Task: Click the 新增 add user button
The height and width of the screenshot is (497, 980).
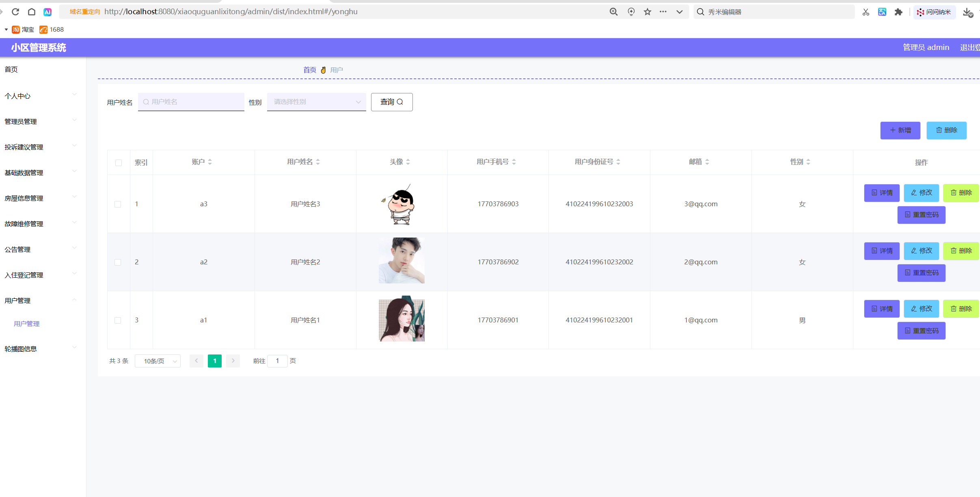Action: point(900,130)
